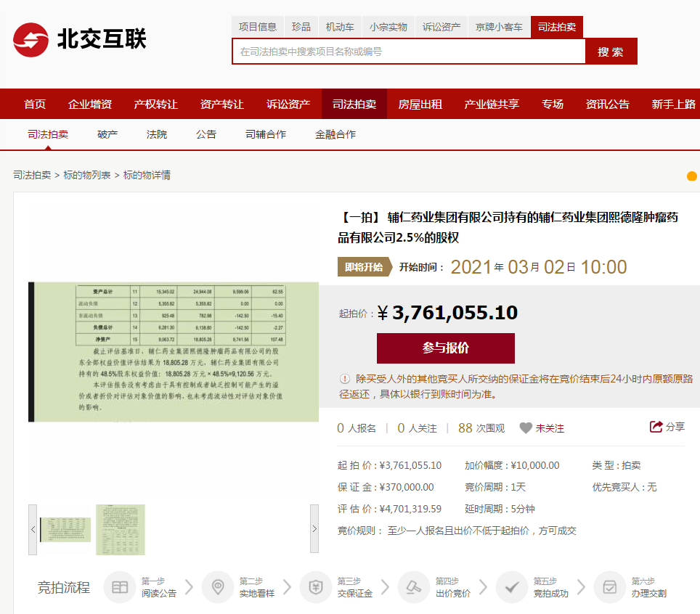Click the 分享 share link text
Viewport: 700px width, 614px height.
675,427
